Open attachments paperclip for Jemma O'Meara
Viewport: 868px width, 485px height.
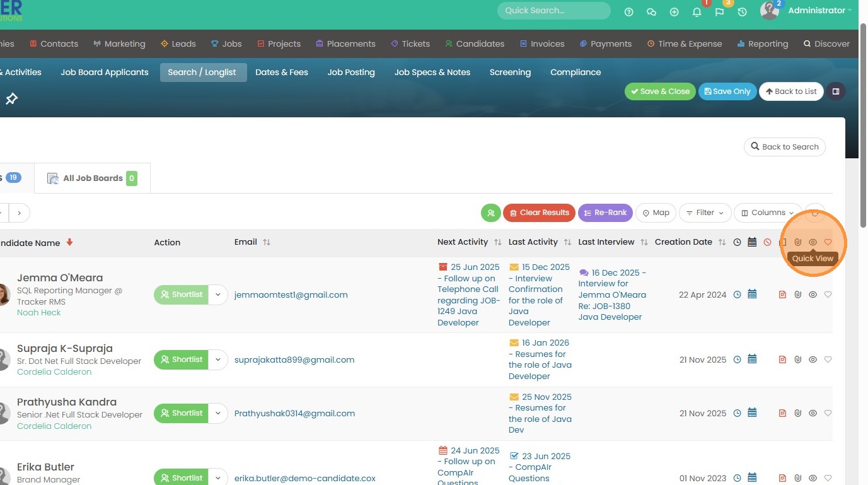797,295
